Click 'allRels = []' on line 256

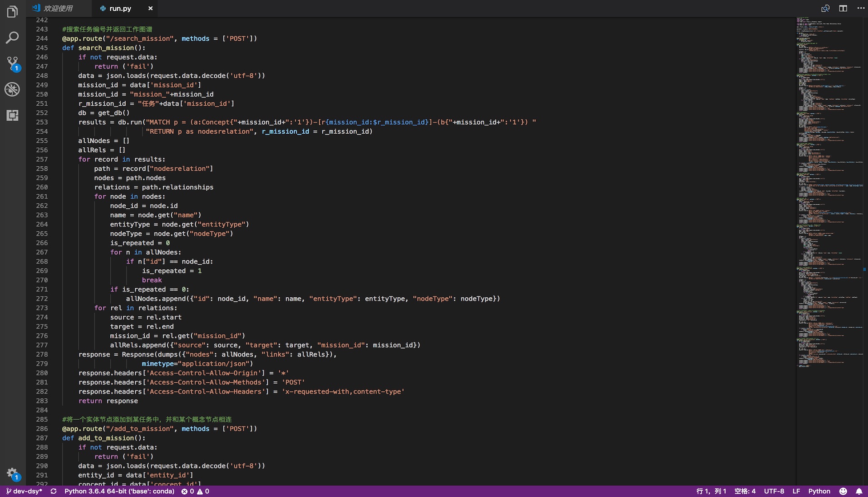(102, 150)
